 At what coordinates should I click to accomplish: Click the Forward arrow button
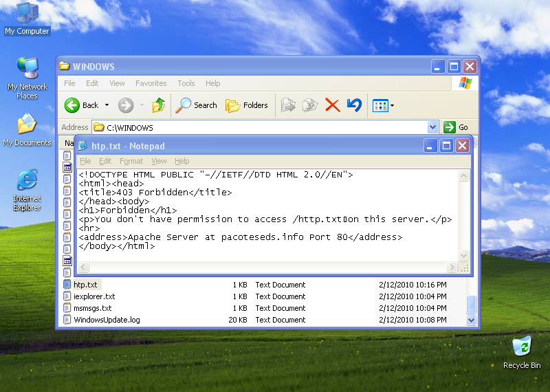[126, 105]
